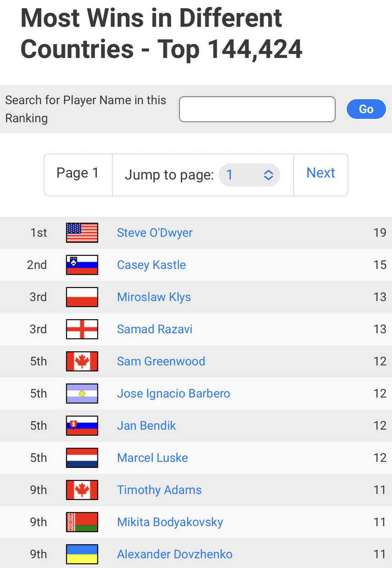Open the Jump to page dropdown

click(249, 175)
